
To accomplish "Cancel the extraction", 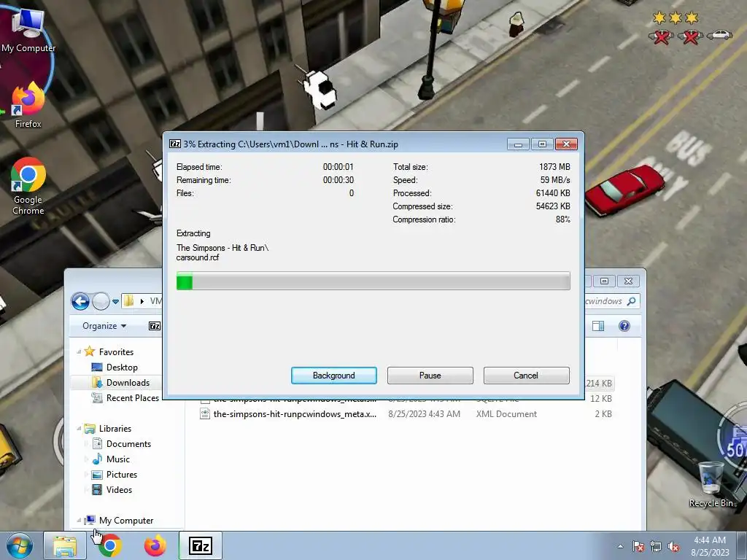I will coord(526,376).
